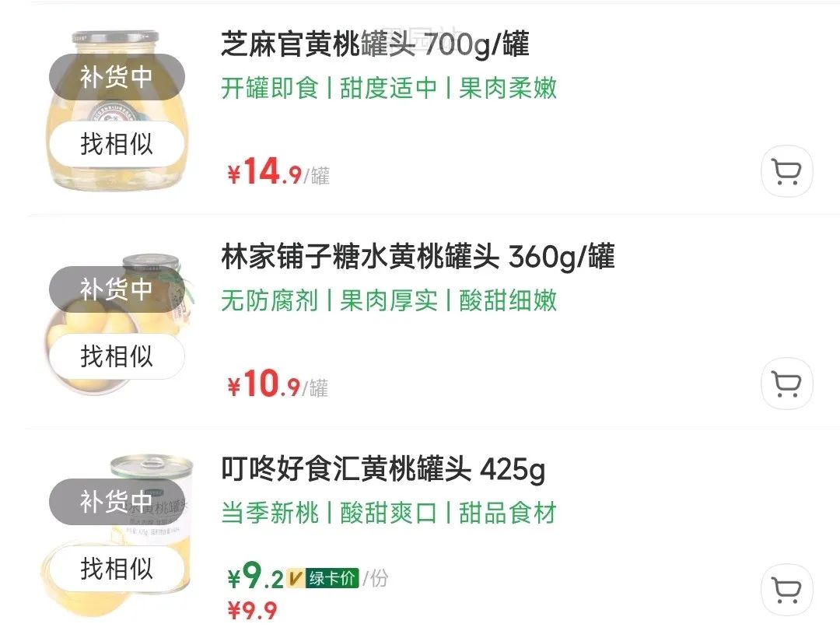The width and height of the screenshot is (840, 638).
Task: Open 叮咚好食汇黄桃罐头 425g product title
Action: pyautogui.click(x=383, y=470)
